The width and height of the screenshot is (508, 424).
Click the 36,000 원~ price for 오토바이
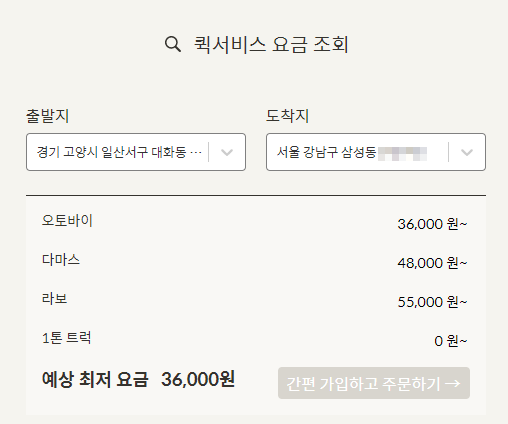(x=432, y=224)
